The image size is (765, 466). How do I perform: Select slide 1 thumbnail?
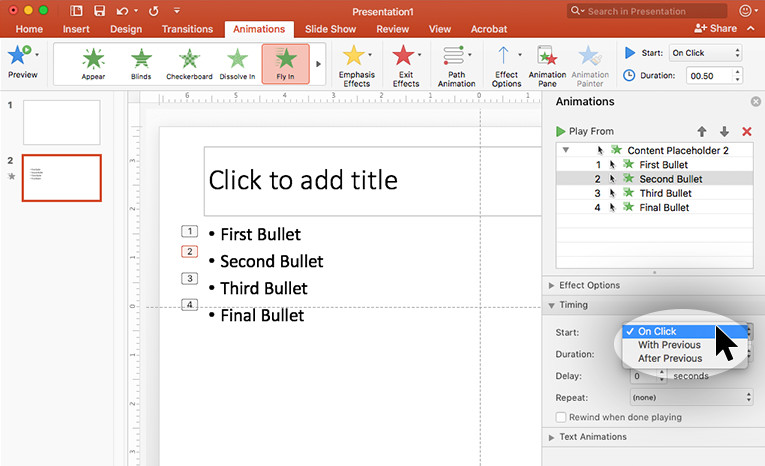(x=61, y=122)
